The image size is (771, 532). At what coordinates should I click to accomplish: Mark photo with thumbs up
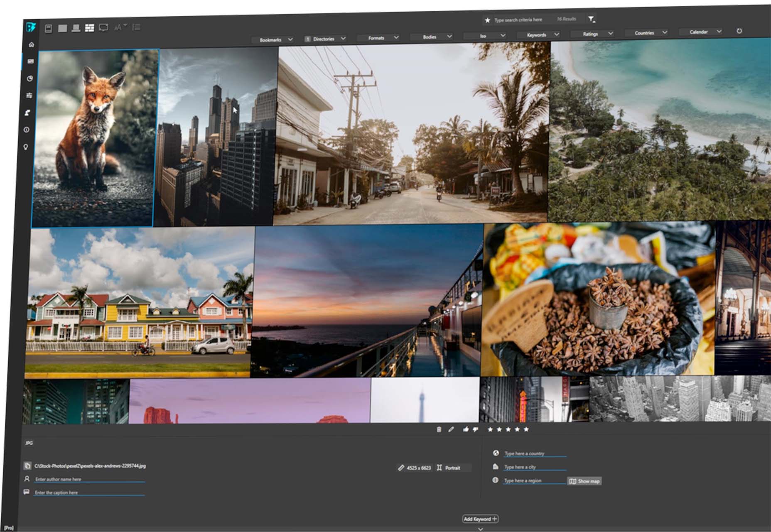tap(466, 429)
